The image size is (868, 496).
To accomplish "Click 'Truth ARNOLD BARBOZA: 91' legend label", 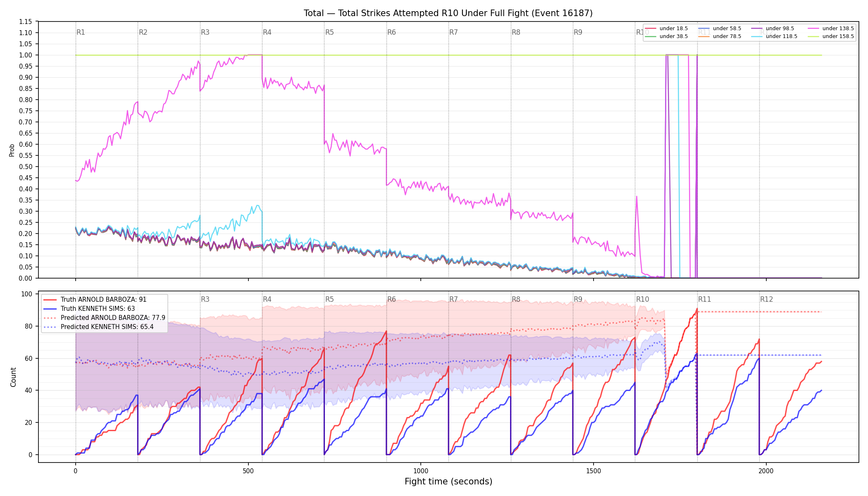I will tap(103, 300).
